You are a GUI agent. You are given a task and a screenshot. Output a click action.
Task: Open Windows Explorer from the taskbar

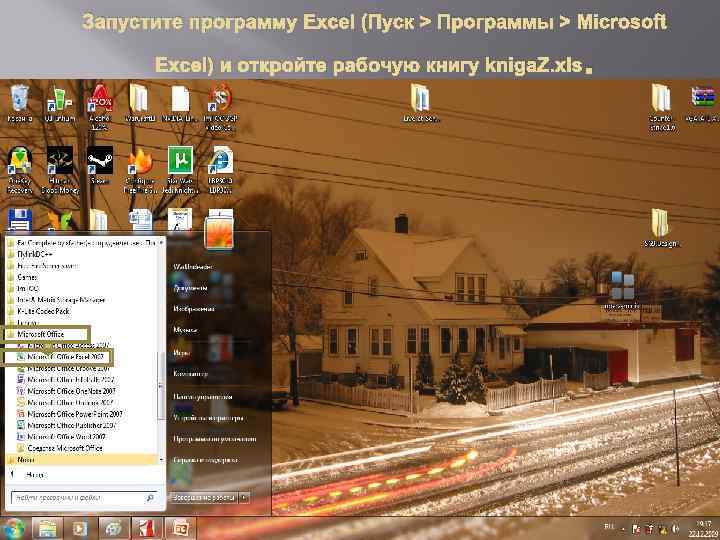[x=47, y=528]
